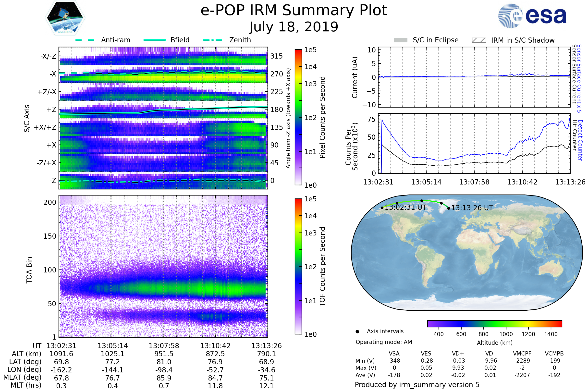The height and width of the screenshot is (392, 588).
Task: Click the Operating mode: AM text
Action: pos(384,342)
